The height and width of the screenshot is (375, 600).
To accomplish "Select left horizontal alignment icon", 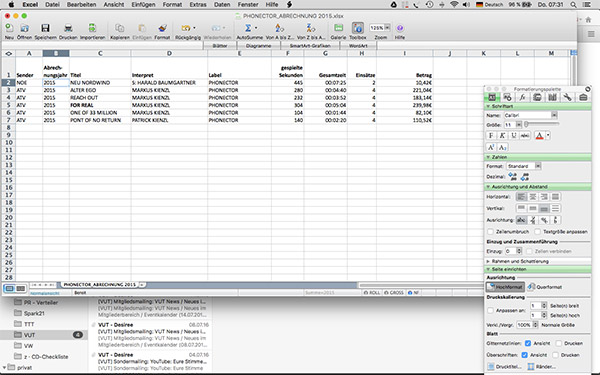I will pyautogui.click(x=521, y=197).
